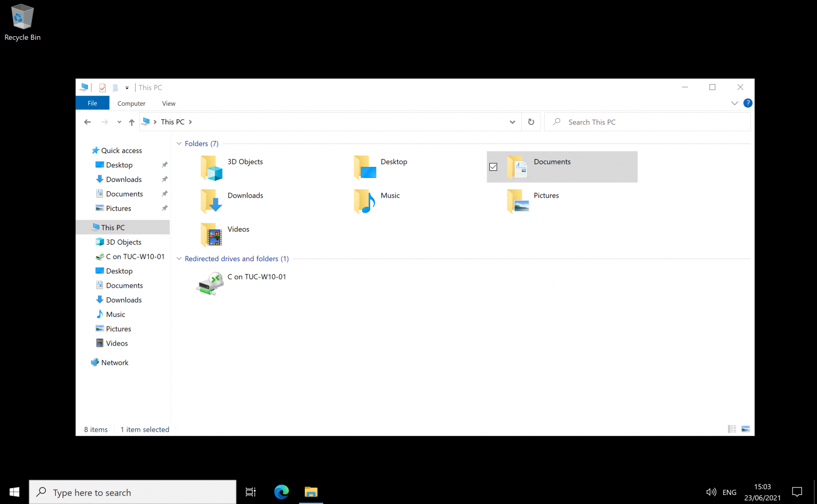This screenshot has width=817, height=504.
Task: Toggle details view in the status bar
Action: pyautogui.click(x=731, y=429)
